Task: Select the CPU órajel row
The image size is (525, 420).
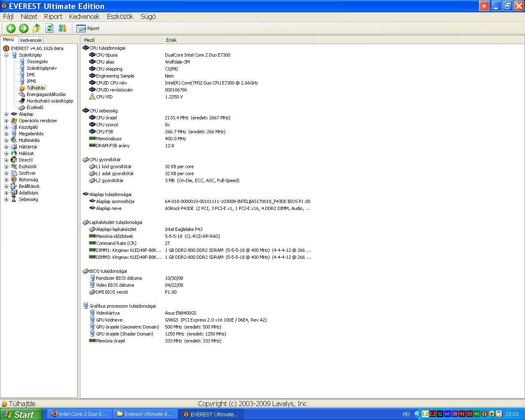Action: [x=197, y=118]
